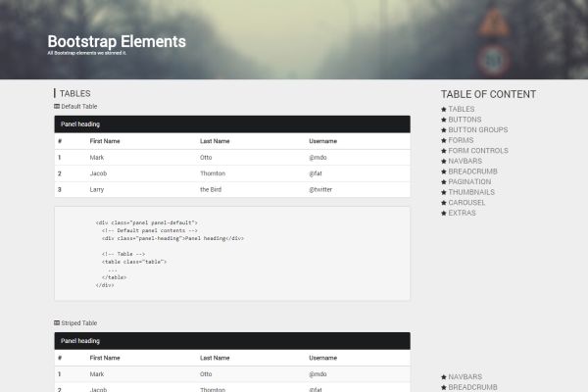Go to the BUTTONS section link
Viewport: 588px width, 392px height.
click(x=465, y=120)
